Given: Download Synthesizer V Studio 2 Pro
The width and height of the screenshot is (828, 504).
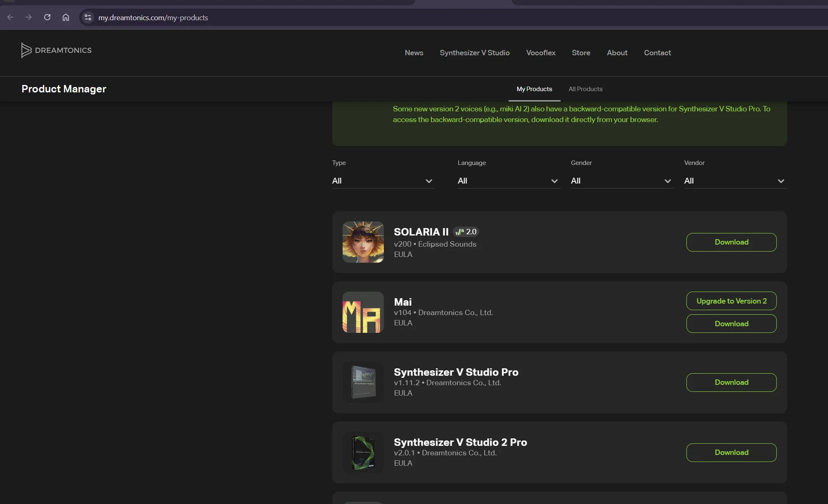Looking at the screenshot, I should pos(731,452).
